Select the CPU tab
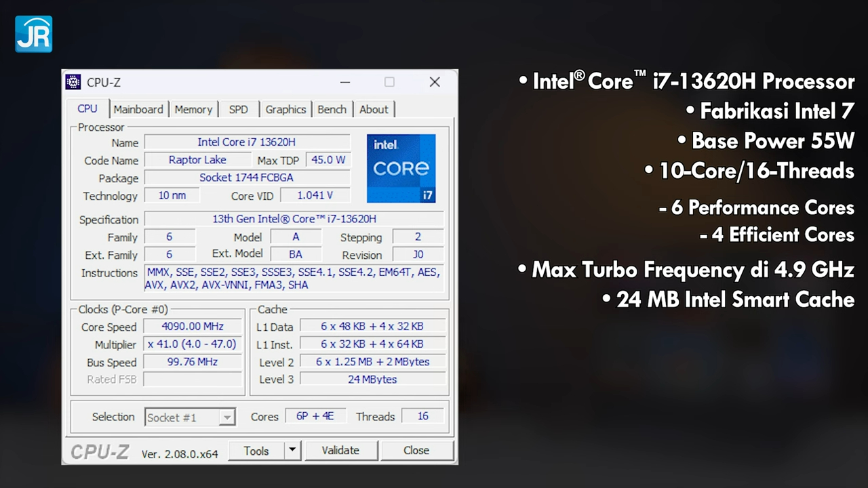This screenshot has height=488, width=868. 87,108
